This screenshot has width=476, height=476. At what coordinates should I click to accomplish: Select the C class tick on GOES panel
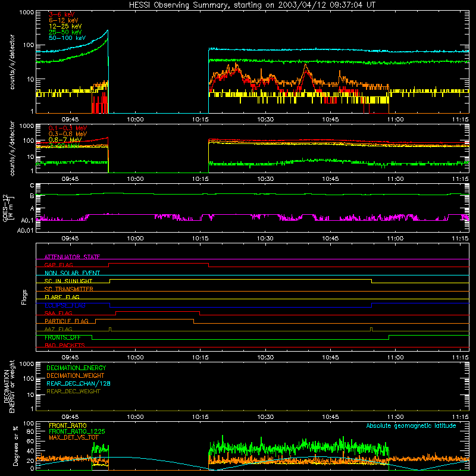32,186
